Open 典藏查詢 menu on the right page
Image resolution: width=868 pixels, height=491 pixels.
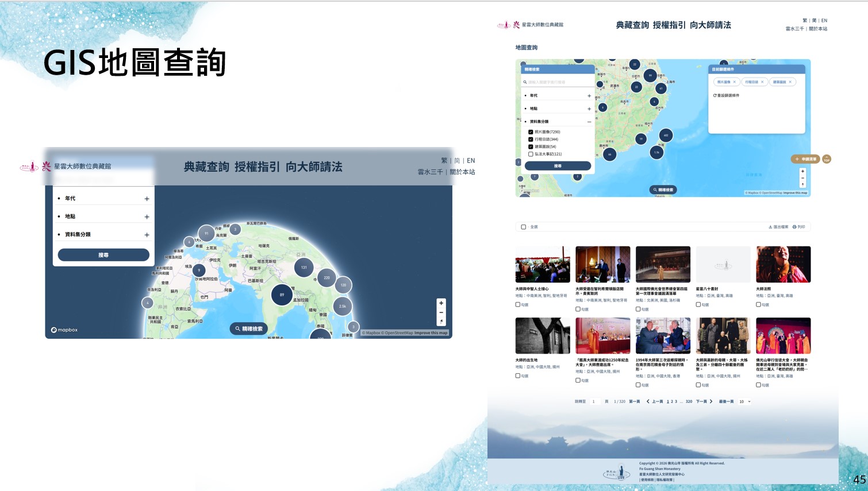tap(632, 25)
